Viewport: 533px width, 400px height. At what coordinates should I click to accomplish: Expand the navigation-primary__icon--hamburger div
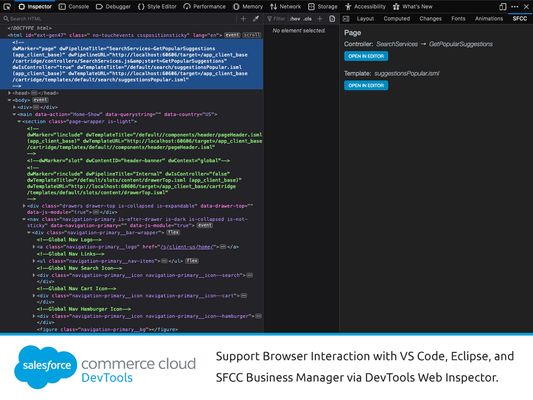coord(34,316)
